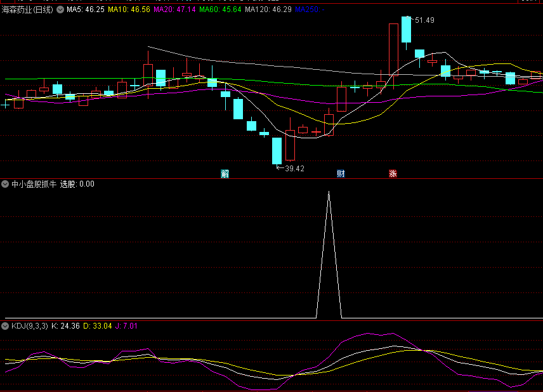
Task: Click the 51.49 high price label
Action: click(x=424, y=20)
